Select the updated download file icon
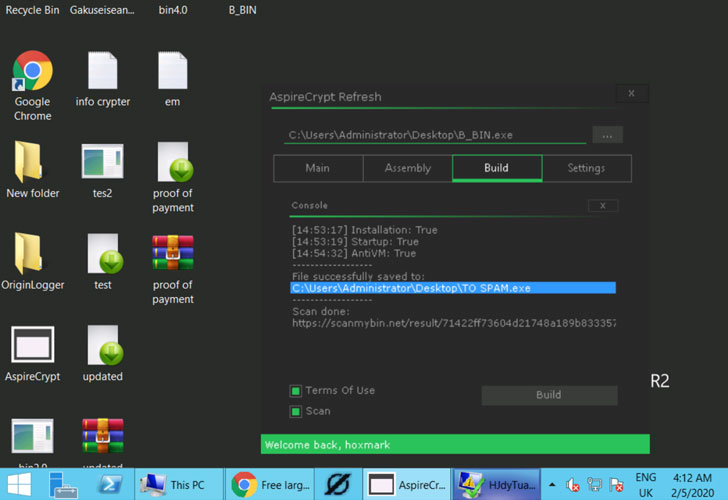 (x=105, y=345)
